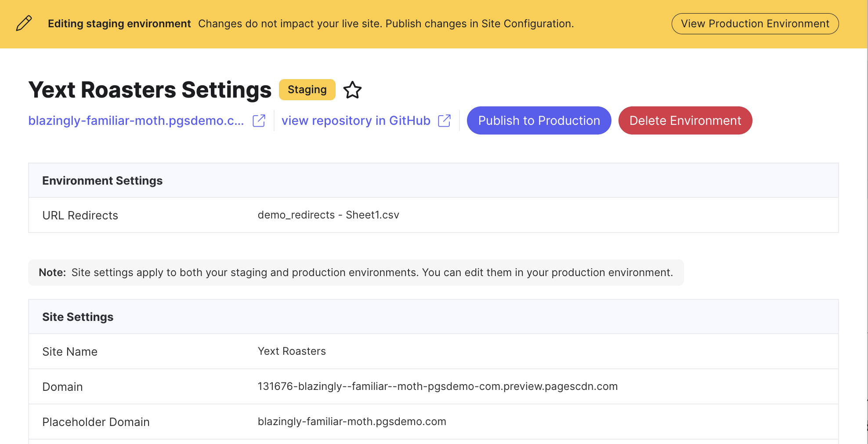Click the Staging badge
This screenshot has height=444, width=868.
coord(307,90)
